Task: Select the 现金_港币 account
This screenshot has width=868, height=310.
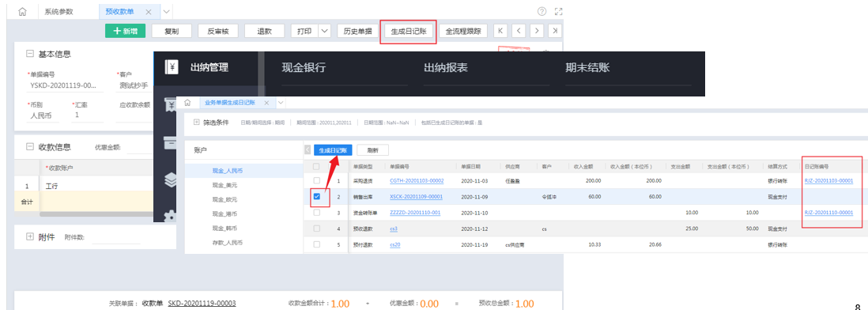Action: point(224,214)
